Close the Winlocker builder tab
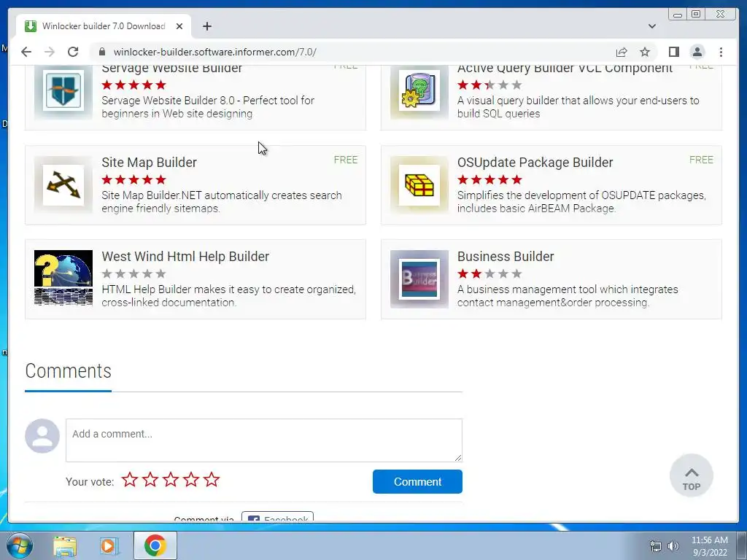 (x=179, y=26)
